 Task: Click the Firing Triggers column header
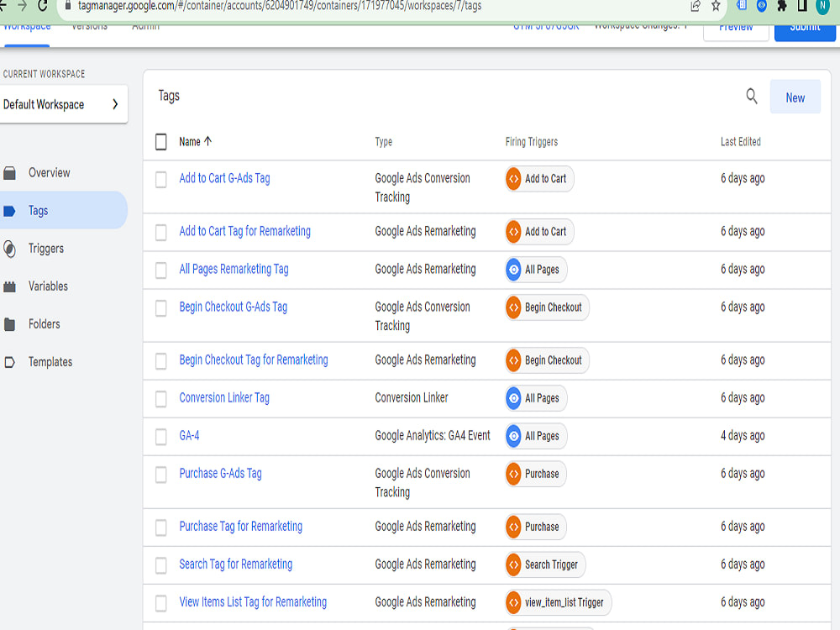(x=532, y=142)
